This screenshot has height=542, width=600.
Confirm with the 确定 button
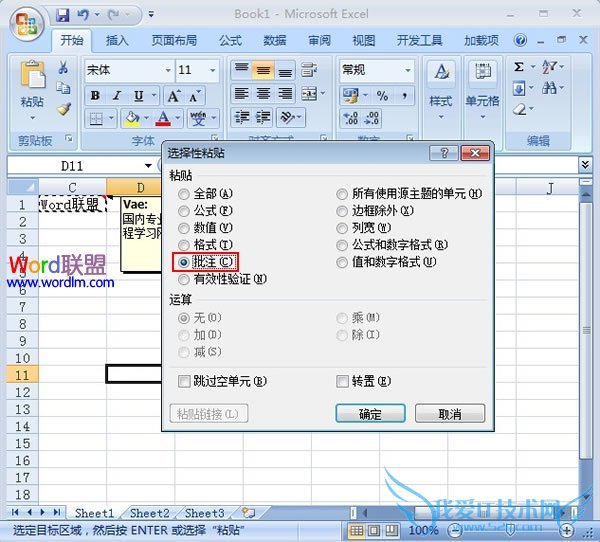click(370, 413)
